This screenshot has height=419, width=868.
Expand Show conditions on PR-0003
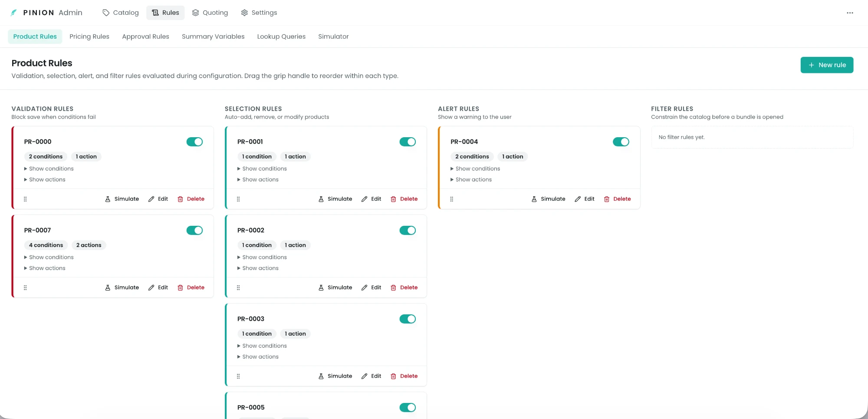coord(262,346)
